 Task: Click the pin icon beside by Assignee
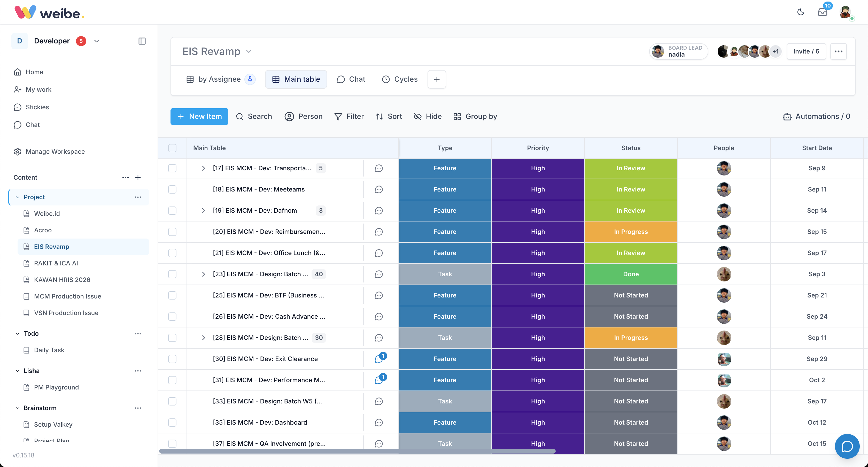point(250,79)
